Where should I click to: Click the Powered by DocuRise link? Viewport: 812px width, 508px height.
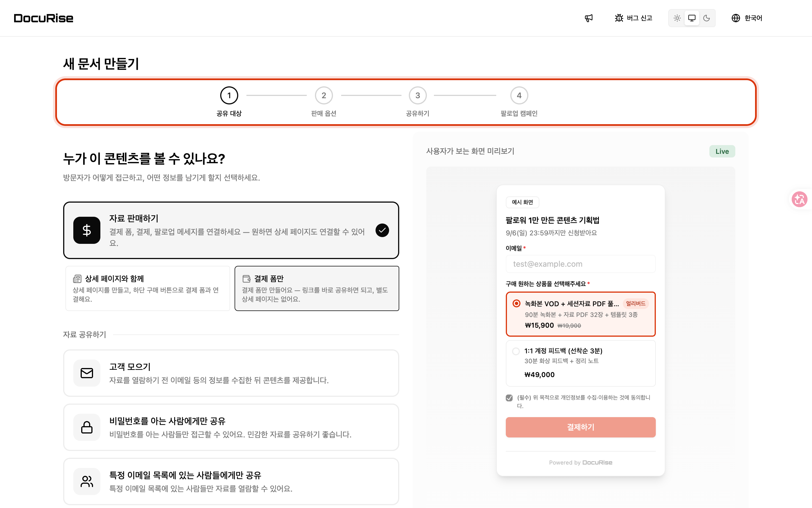(581, 463)
